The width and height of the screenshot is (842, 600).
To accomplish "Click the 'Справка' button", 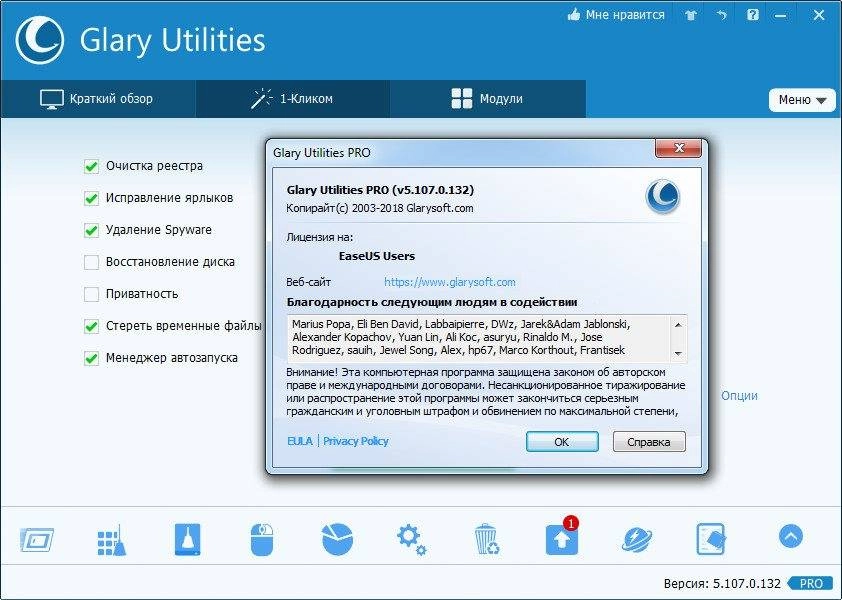I will tap(649, 442).
